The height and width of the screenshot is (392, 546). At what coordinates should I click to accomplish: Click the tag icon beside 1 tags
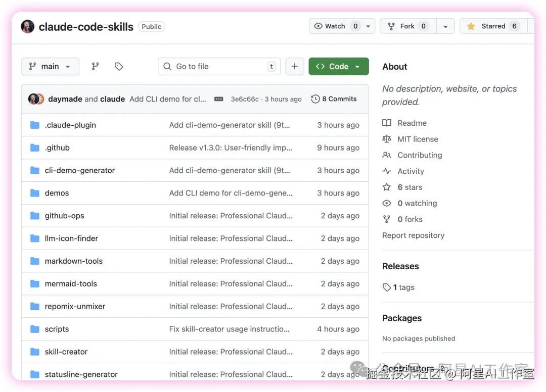tap(387, 287)
